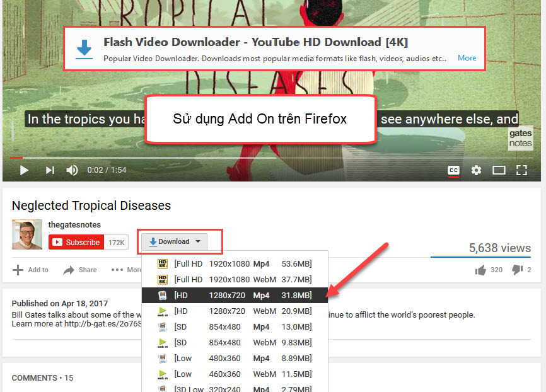Viewport: 546px width, 392px height.
Task: Click the gates notes channel watermark
Action: click(521, 138)
